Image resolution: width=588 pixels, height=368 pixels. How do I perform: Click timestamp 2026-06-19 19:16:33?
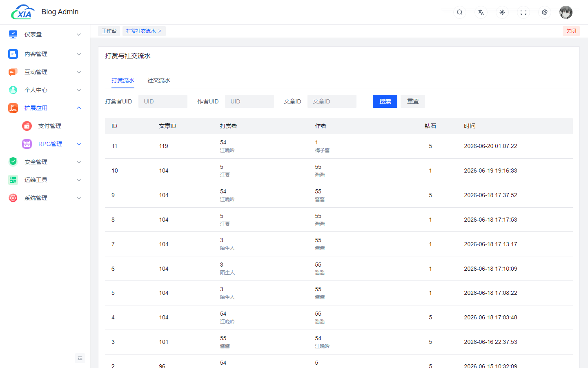tap(490, 171)
